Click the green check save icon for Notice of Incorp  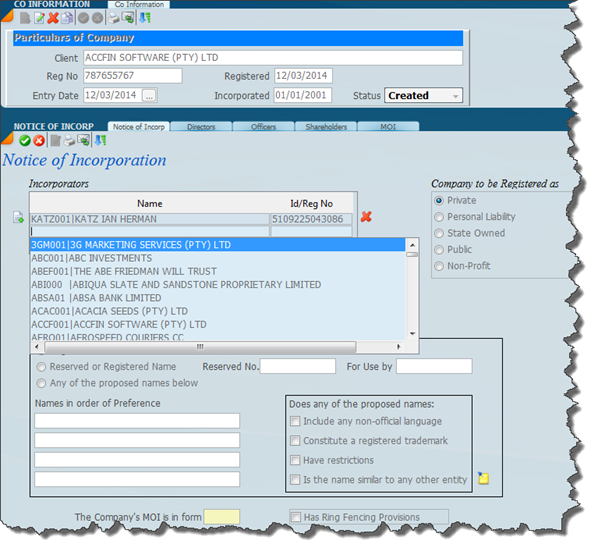(x=25, y=141)
